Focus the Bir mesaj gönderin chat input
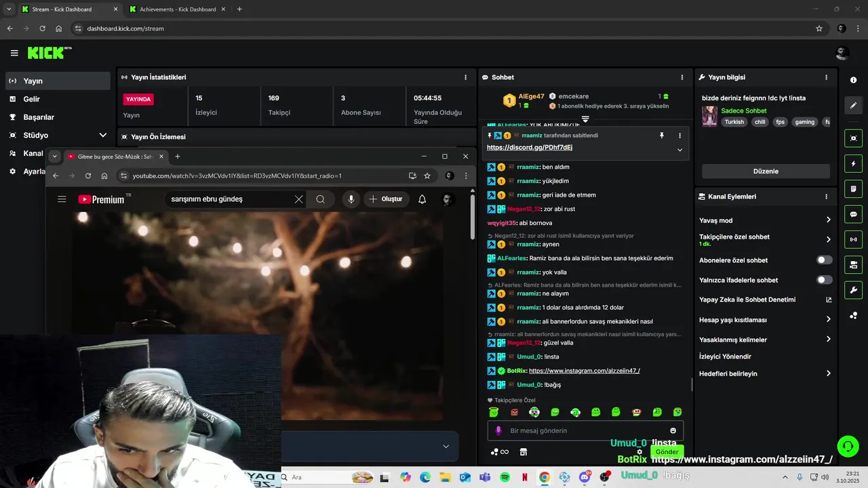This screenshot has width=868, height=488. click(x=586, y=430)
